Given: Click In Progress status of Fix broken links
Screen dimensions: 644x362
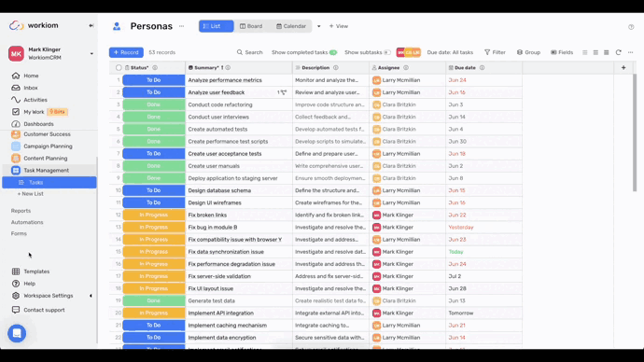Looking at the screenshot, I should 154,216.
